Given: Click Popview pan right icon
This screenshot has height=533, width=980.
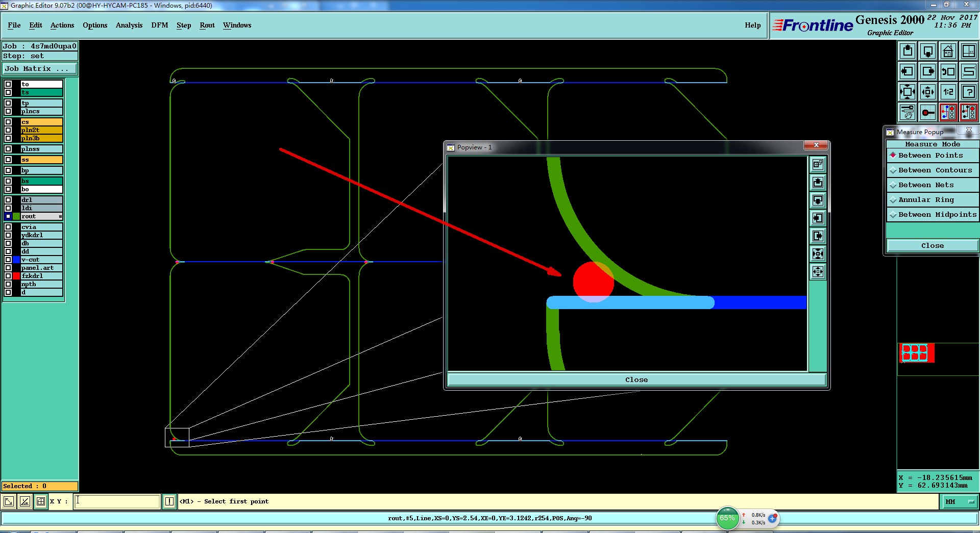Looking at the screenshot, I should [x=818, y=236].
